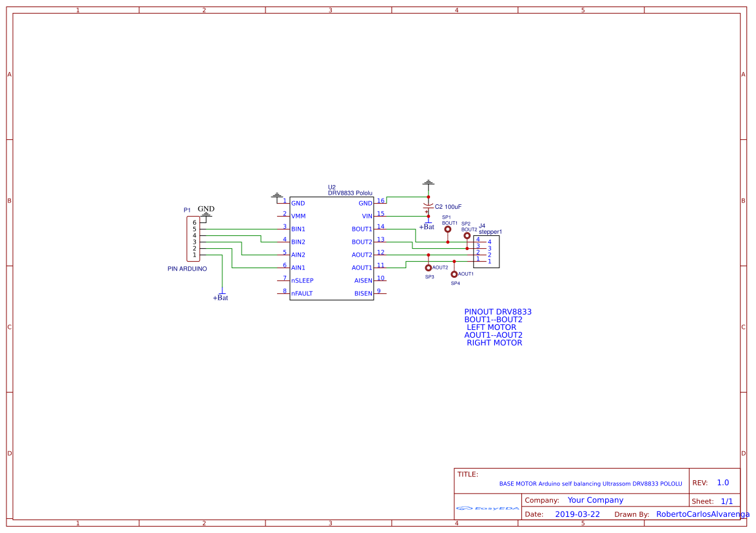Click the PINOUT DRV8833 annotation text
This screenshot has width=756, height=533.
point(498,311)
